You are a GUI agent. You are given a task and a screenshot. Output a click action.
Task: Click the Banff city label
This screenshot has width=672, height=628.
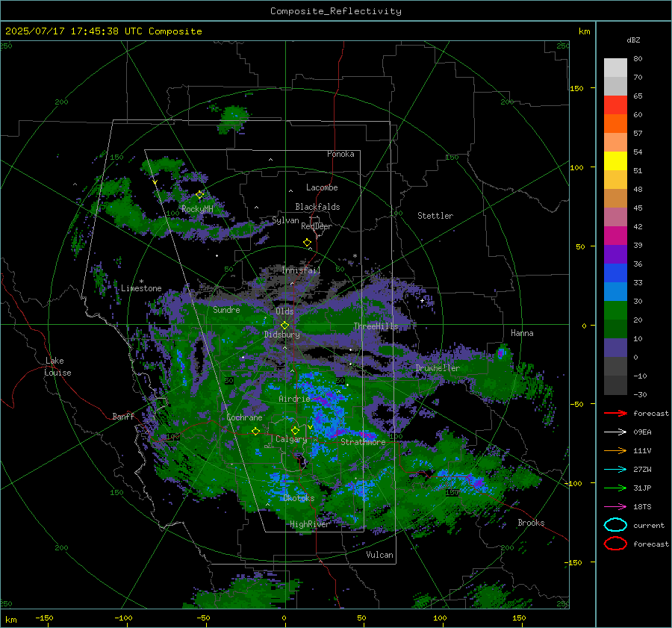pos(123,416)
